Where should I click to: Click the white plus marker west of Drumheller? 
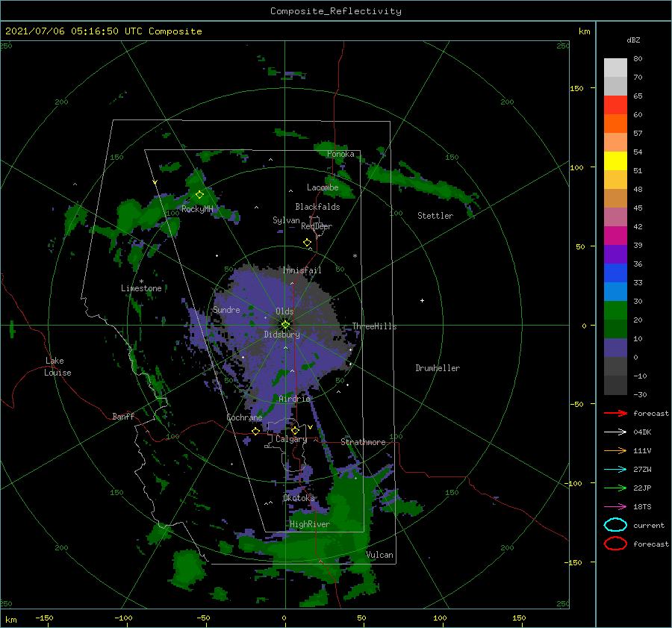tap(422, 300)
